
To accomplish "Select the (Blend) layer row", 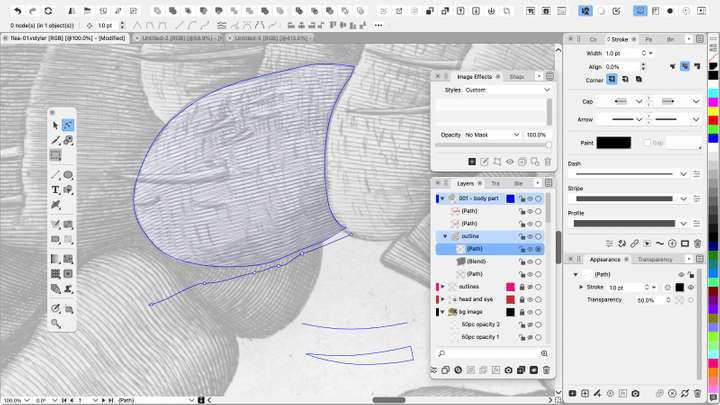I will coord(489,262).
